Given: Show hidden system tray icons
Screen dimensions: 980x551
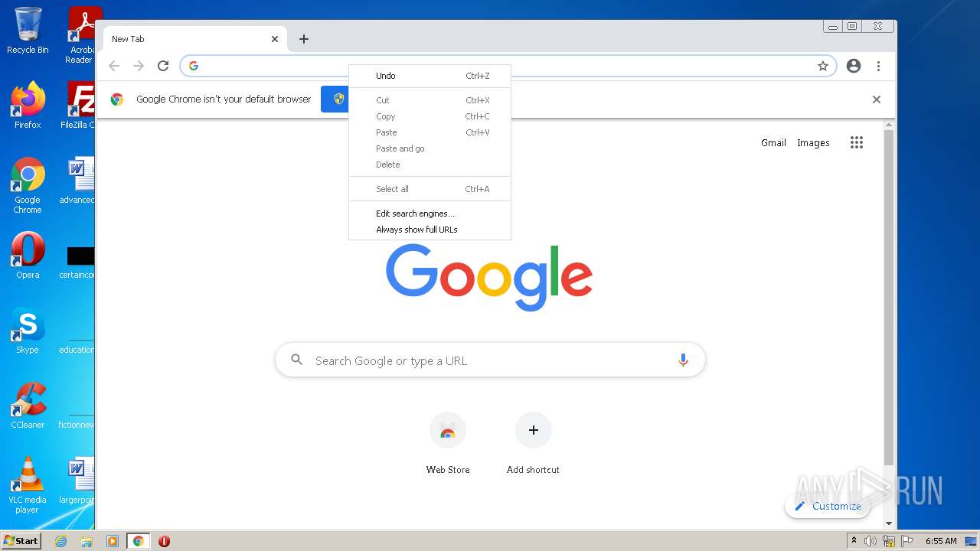Looking at the screenshot, I should [x=854, y=540].
